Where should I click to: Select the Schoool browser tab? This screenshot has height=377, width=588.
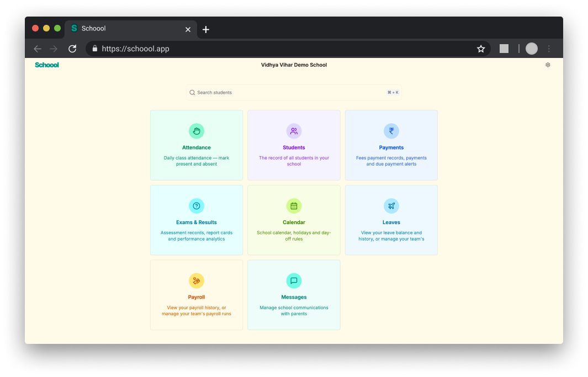[x=130, y=29]
